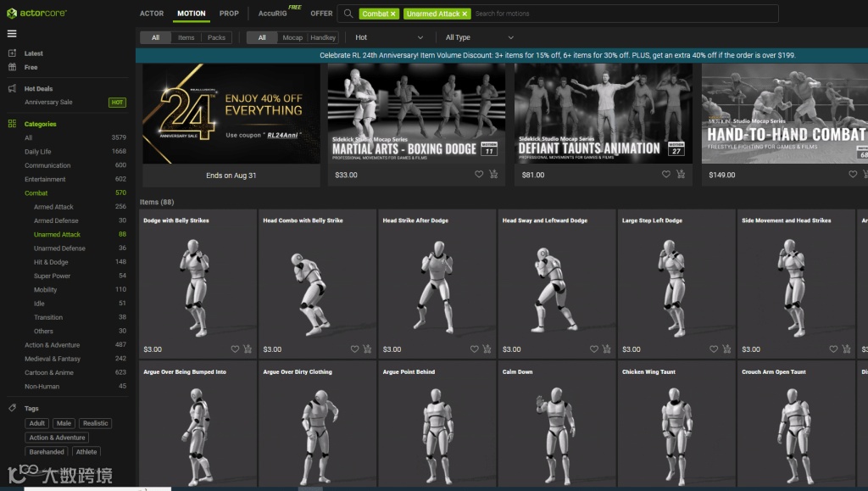Click the search magnifier icon
The height and width of the screenshot is (491, 868).
point(348,14)
